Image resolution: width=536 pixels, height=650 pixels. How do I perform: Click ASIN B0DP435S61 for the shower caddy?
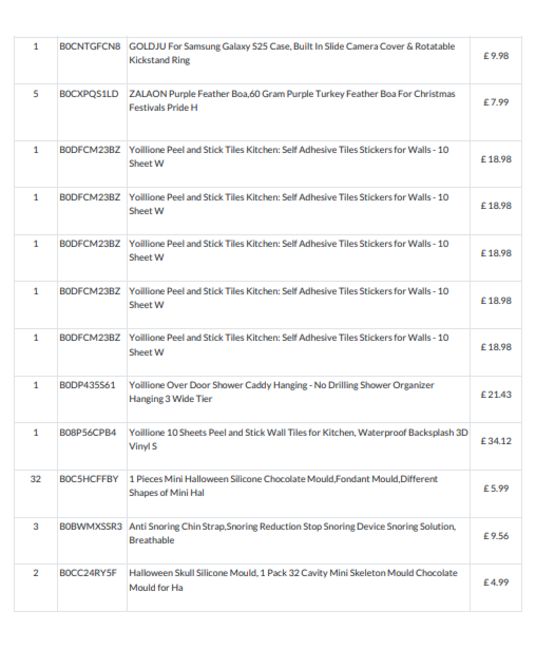[x=87, y=385]
